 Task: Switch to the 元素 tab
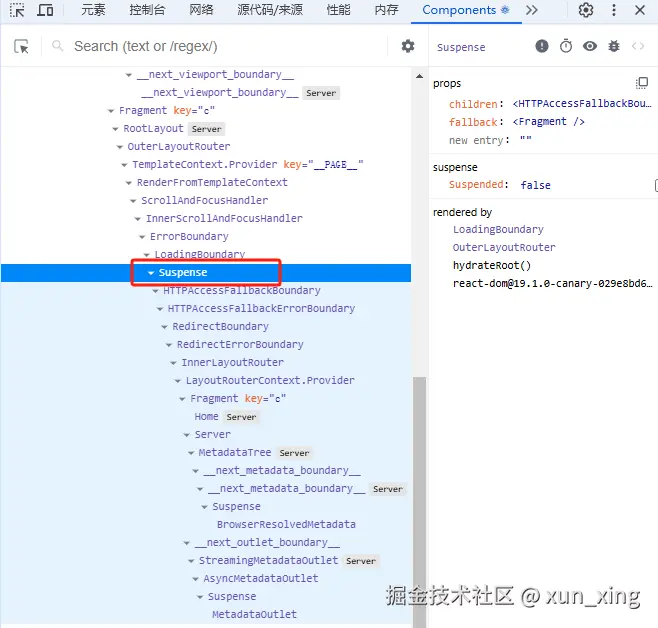coord(93,10)
